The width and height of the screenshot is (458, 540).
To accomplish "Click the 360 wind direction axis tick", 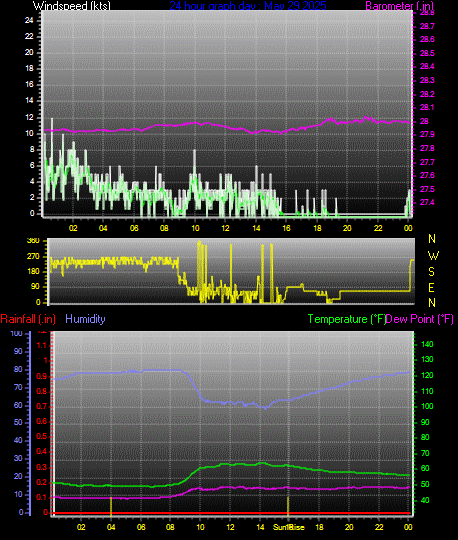I will point(33,241).
